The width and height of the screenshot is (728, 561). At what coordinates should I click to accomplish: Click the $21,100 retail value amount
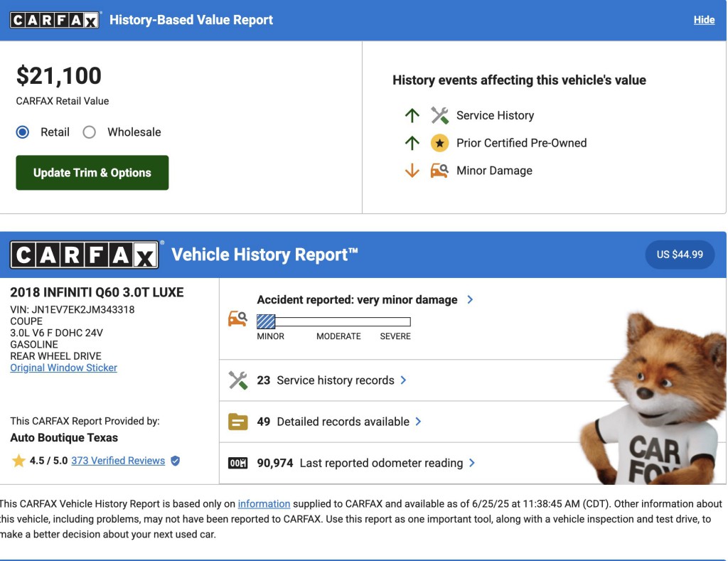pos(58,75)
